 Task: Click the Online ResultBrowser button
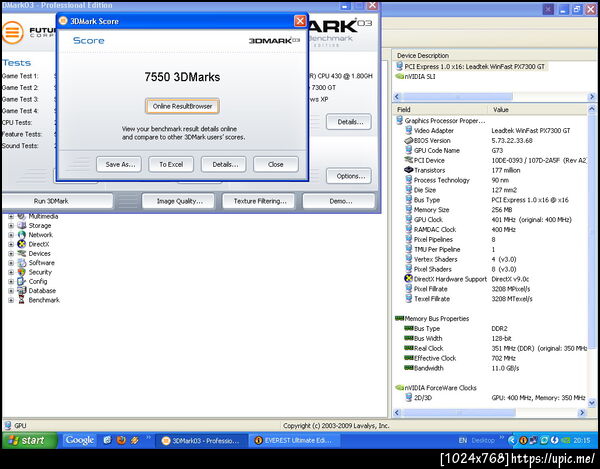tap(182, 106)
